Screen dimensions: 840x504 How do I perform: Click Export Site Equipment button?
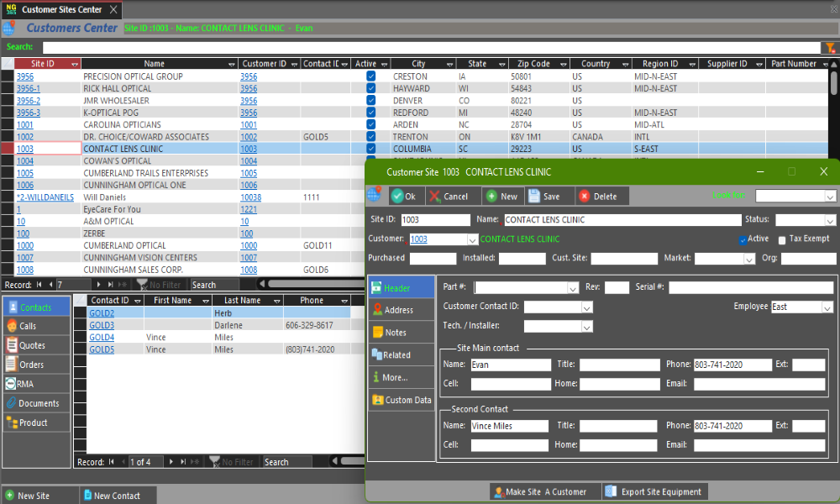654,491
